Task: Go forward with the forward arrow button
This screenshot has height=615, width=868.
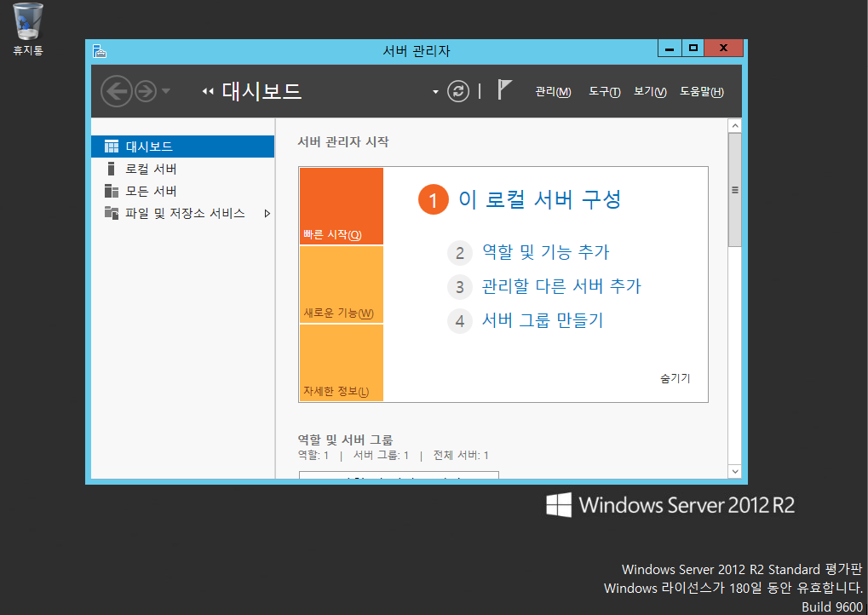Action: point(146,91)
